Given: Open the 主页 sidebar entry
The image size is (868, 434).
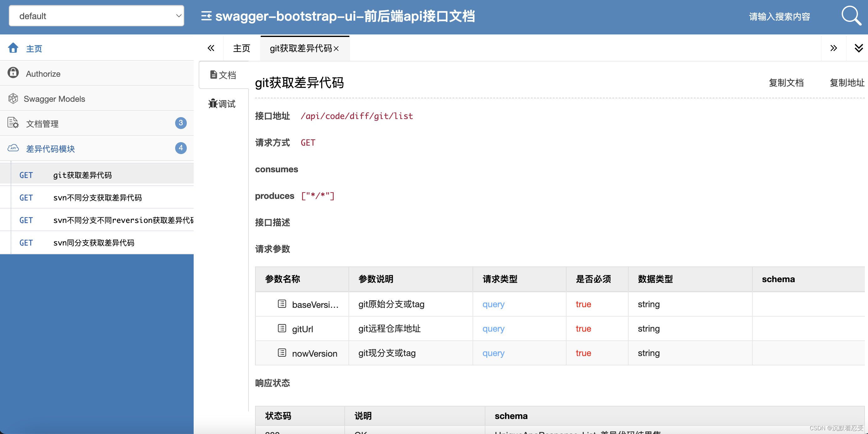Looking at the screenshot, I should pyautogui.click(x=97, y=48).
